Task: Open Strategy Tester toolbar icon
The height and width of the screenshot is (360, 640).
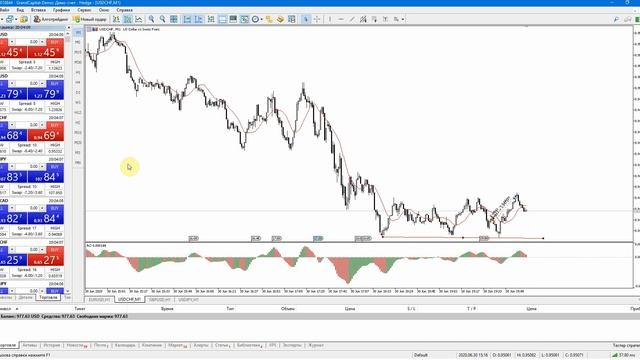Action: pyautogui.click(x=291, y=19)
